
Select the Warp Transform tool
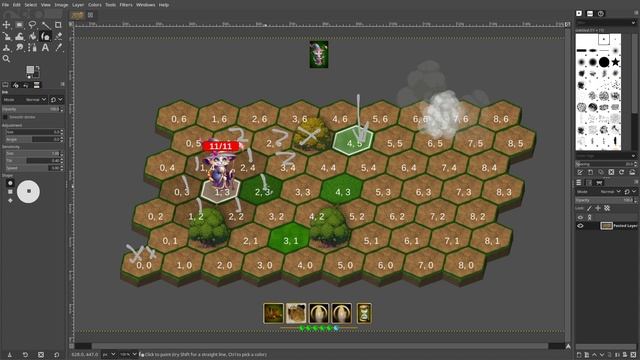click(19, 36)
